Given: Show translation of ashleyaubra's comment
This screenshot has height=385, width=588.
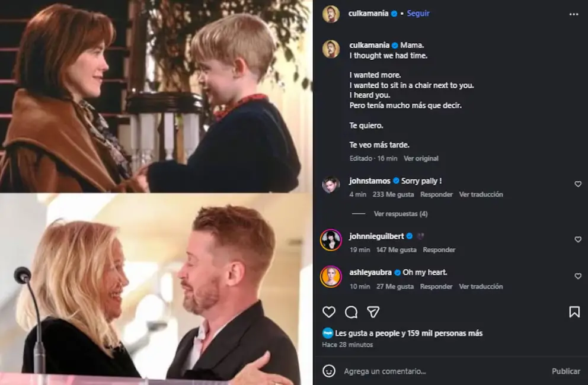Looking at the screenshot, I should [481, 287].
